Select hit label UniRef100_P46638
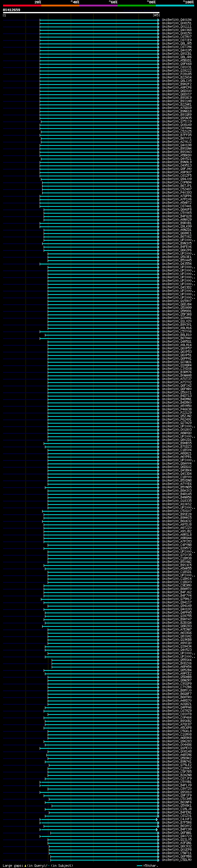 [x=176, y=409]
